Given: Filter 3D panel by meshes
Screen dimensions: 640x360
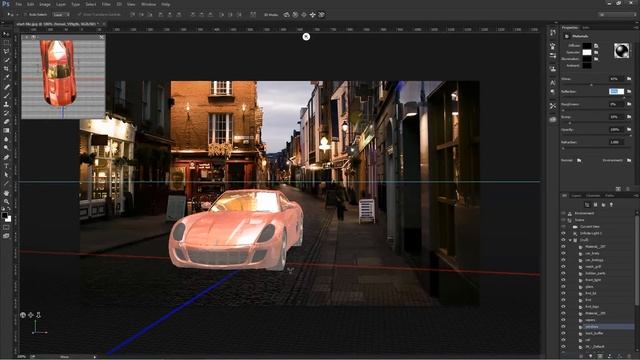Looking at the screenshot, I should (595, 204).
